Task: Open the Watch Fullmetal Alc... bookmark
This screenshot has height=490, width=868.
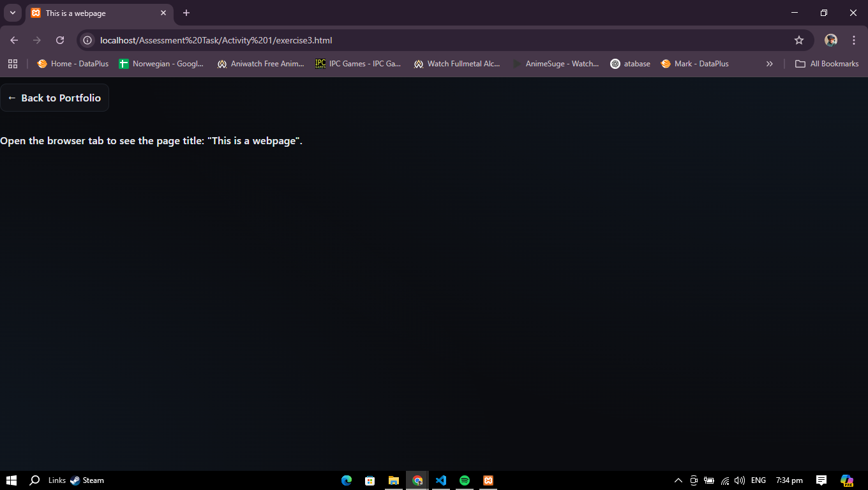Action: click(457, 64)
